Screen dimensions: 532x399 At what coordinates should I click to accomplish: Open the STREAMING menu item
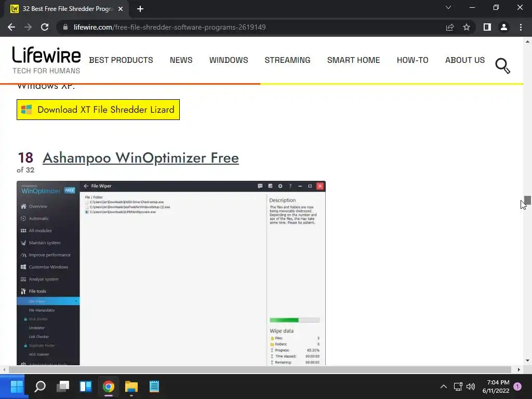coord(287,60)
